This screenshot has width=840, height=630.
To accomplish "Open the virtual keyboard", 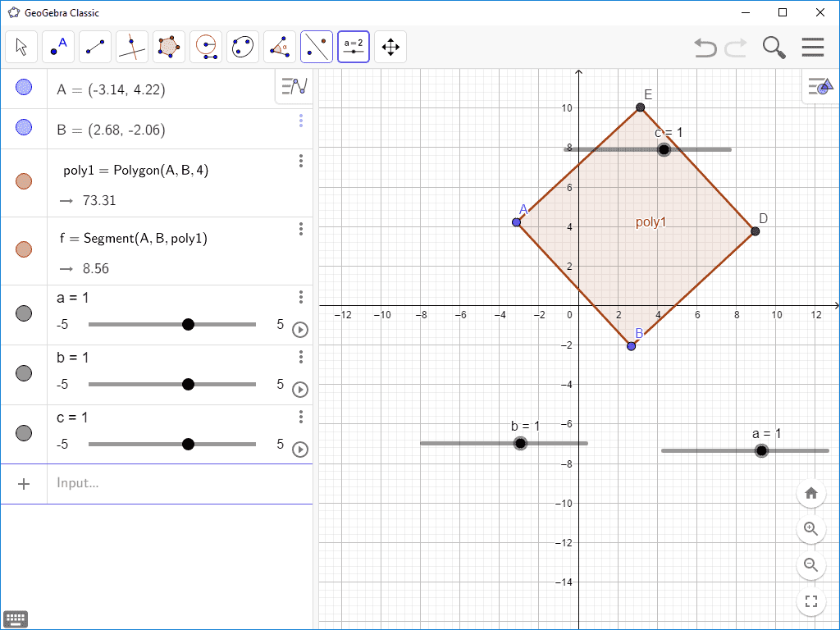I will 16,619.
